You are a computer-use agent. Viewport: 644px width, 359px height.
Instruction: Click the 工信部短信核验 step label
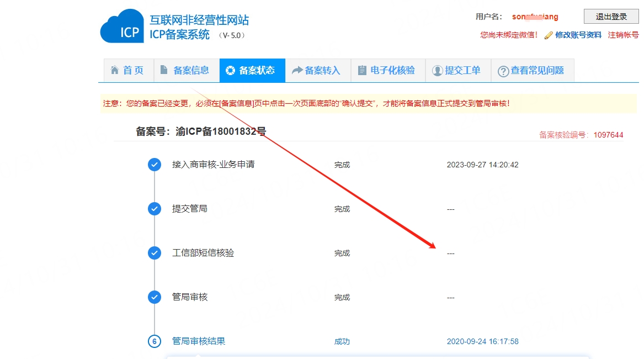(203, 253)
